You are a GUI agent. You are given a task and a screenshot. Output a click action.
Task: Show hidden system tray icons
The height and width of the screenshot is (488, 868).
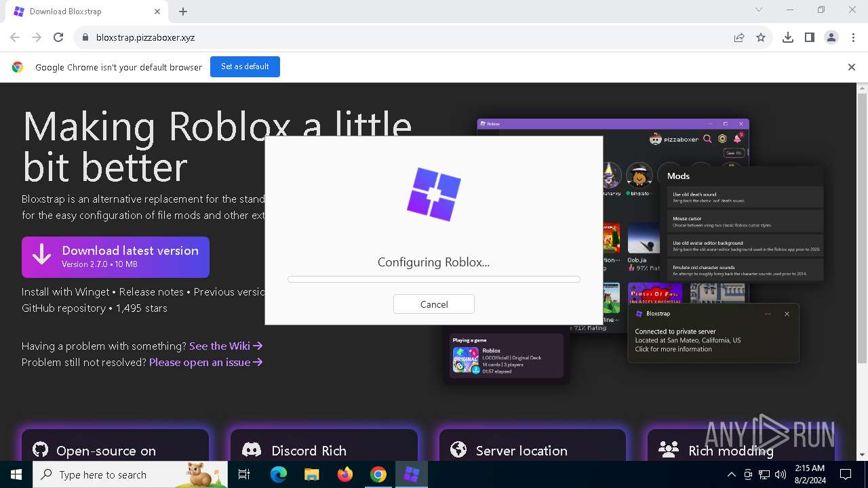pos(731,474)
